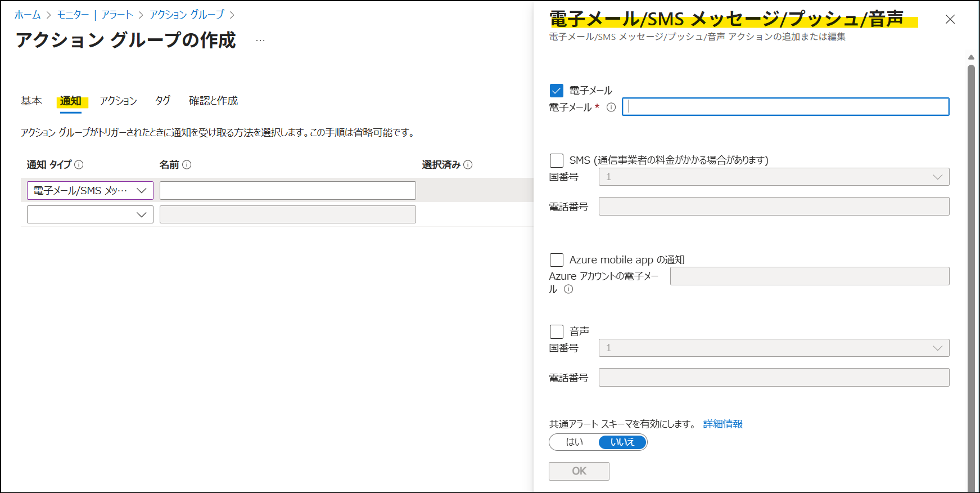Open the empty second-row notification type dropdown
980x493 pixels.
90,214
